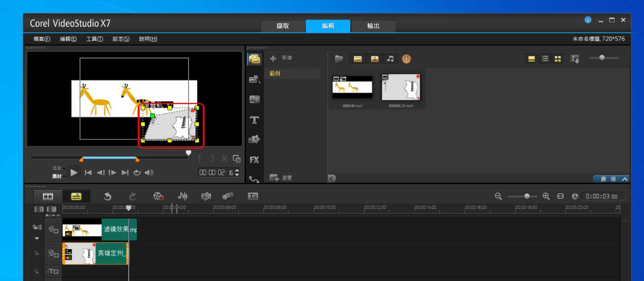The width and height of the screenshot is (644, 281).
Task: Click the Corel Guide globe icon
Action: click(588, 20)
